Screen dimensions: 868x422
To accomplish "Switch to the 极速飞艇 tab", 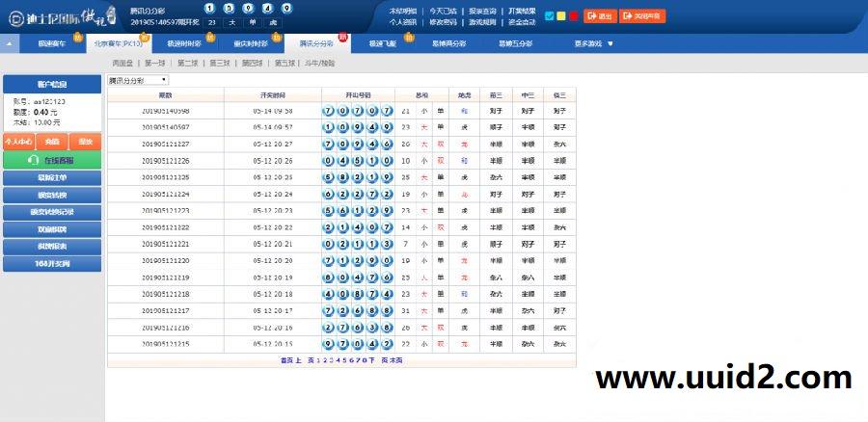I will pos(382,43).
